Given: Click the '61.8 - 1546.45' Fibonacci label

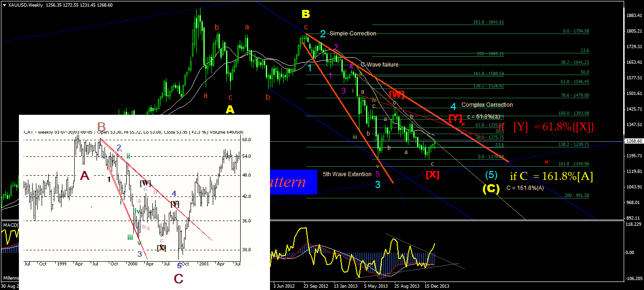Looking at the screenshot, I should pos(575,82).
